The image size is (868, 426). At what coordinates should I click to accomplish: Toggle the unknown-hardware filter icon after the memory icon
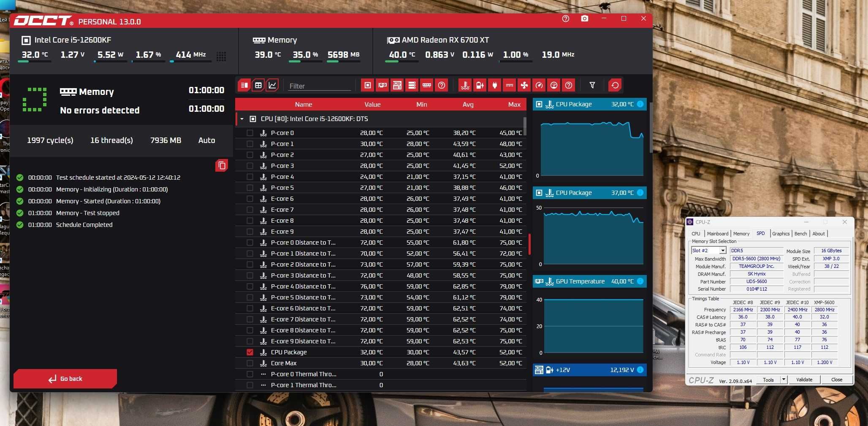tap(442, 85)
